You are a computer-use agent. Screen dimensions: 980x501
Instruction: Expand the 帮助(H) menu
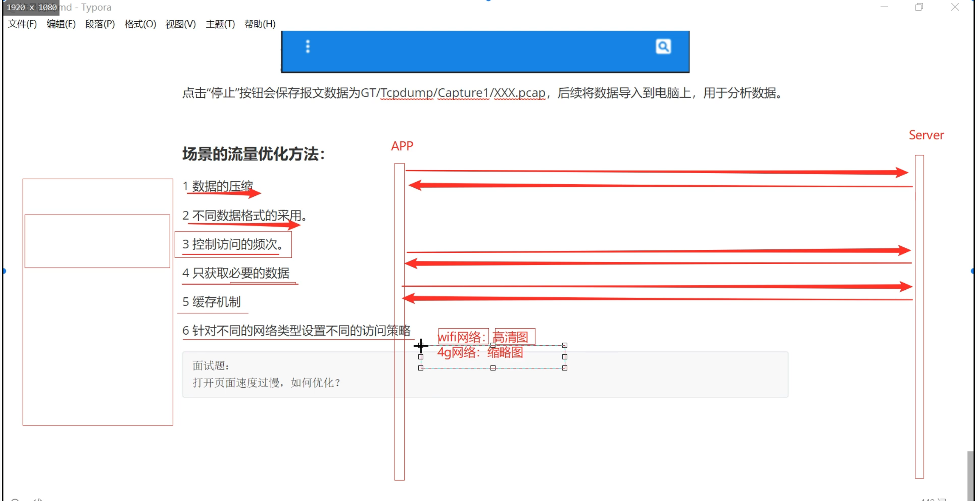coord(259,24)
